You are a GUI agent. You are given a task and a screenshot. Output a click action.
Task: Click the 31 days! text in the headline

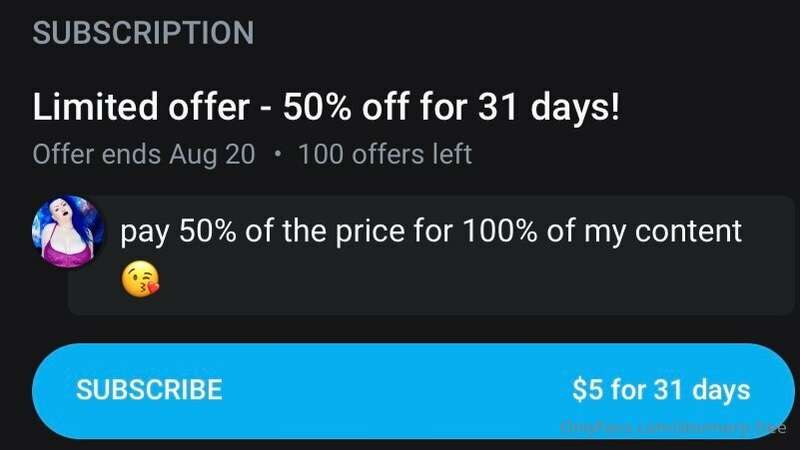point(549,107)
